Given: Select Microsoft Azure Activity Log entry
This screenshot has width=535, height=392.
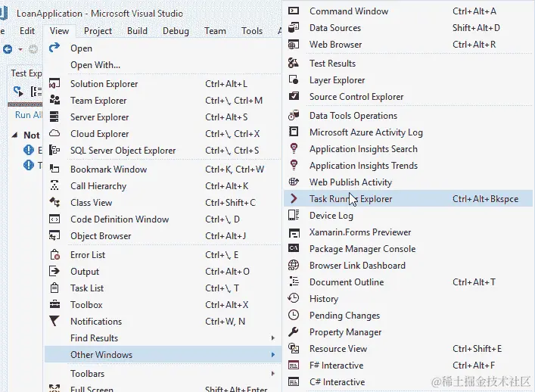Looking at the screenshot, I should point(408,132).
